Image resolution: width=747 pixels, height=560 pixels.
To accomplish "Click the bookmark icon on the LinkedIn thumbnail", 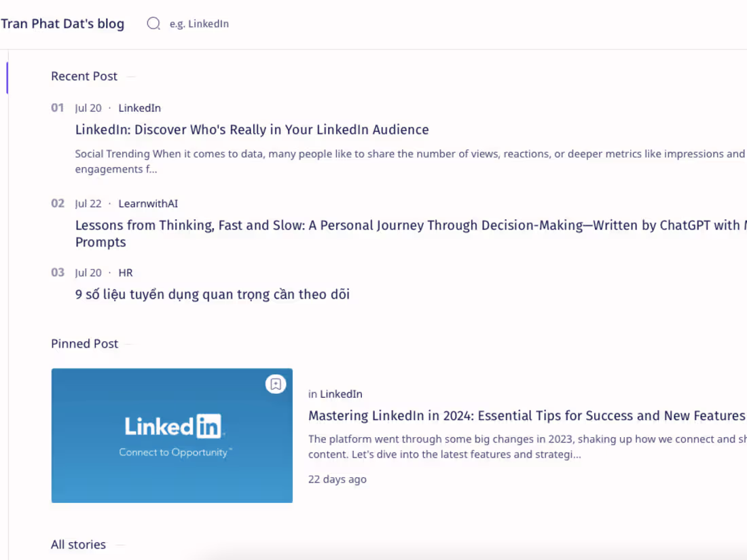I will [x=276, y=384].
